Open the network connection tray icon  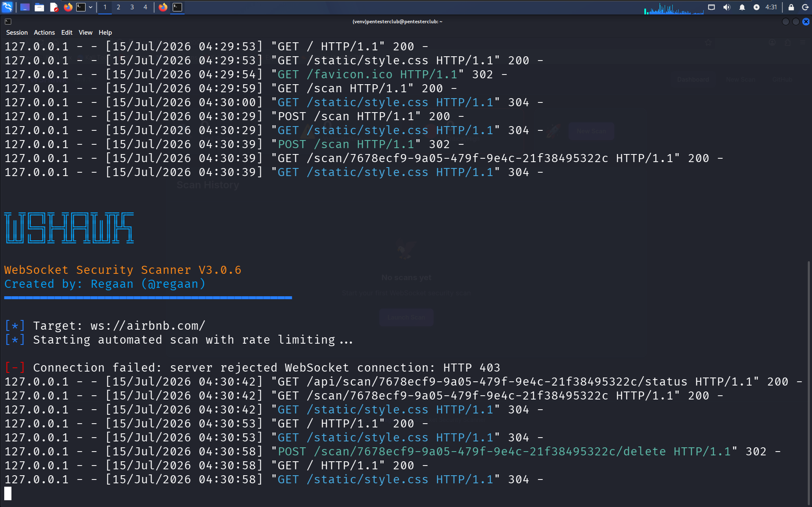tap(712, 7)
